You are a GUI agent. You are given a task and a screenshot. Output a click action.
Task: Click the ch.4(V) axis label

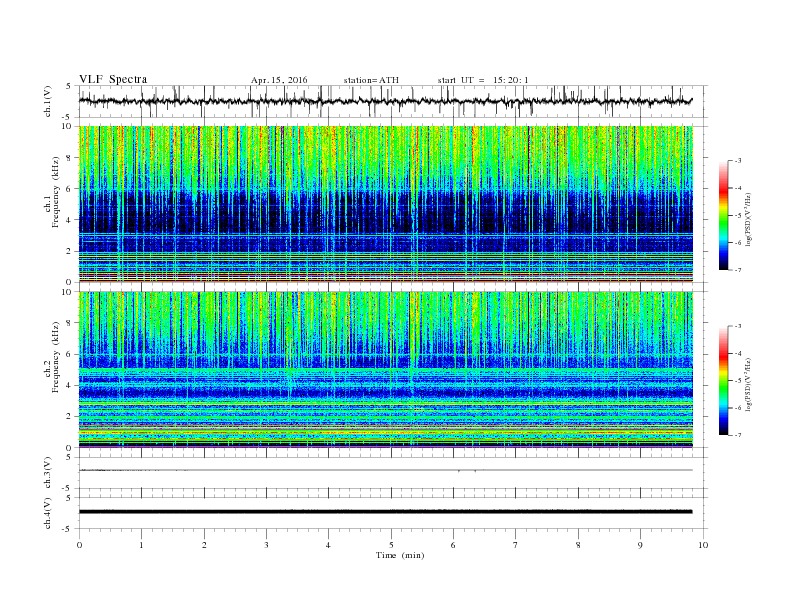click(x=48, y=513)
